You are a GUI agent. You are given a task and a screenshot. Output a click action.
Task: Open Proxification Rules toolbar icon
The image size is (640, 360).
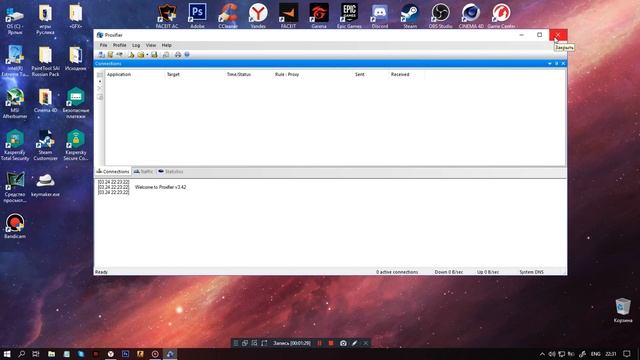(110, 55)
